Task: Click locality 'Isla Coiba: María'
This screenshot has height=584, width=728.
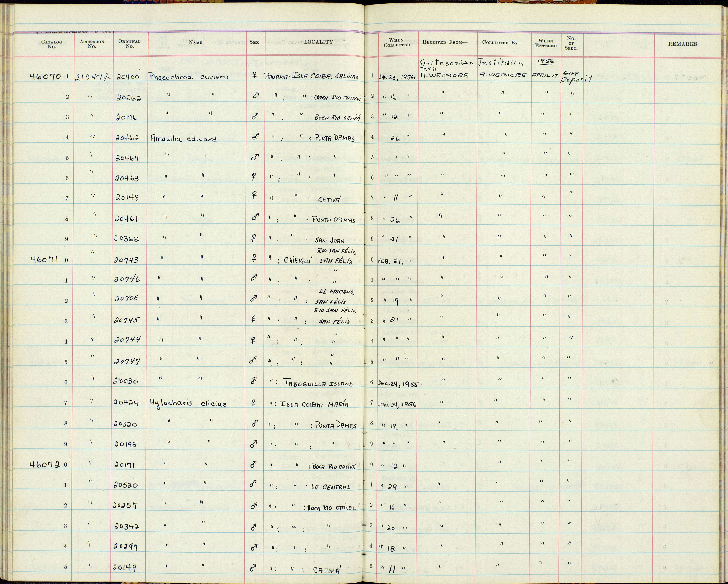Action: 314,404
